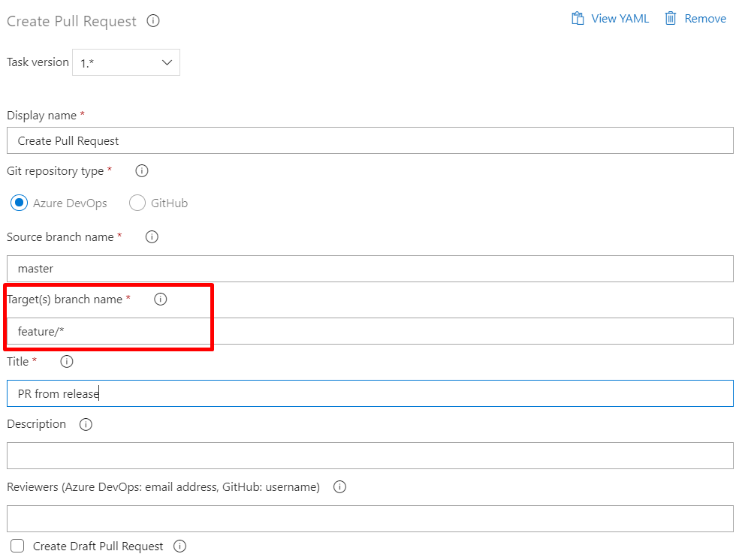Select the Azure DevOps radio button
Image resolution: width=745 pixels, height=560 pixels.
(x=20, y=203)
